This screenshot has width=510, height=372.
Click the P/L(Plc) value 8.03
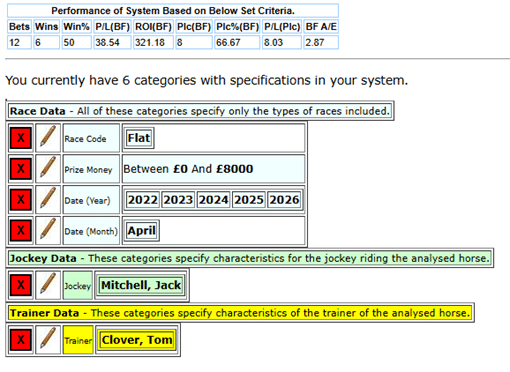(x=282, y=42)
